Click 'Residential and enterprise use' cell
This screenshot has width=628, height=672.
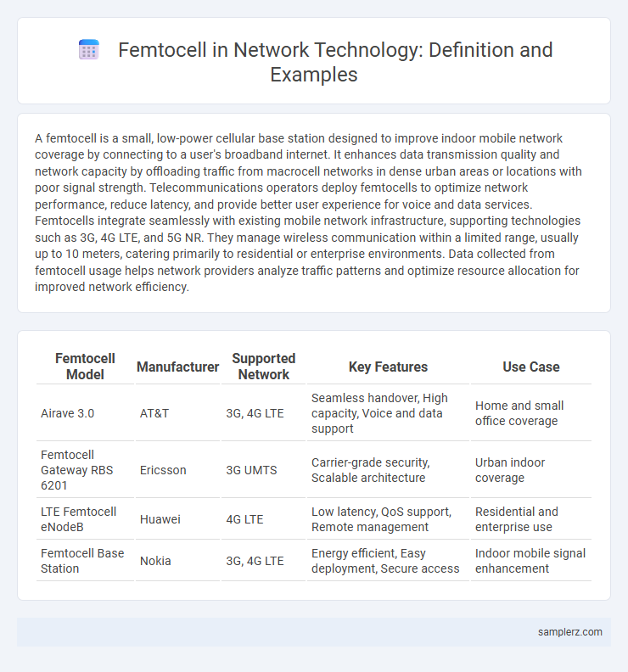pyautogui.click(x=531, y=519)
